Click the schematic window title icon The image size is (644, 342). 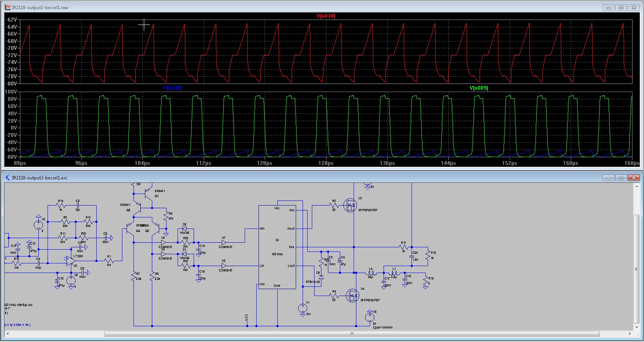(x=8, y=178)
